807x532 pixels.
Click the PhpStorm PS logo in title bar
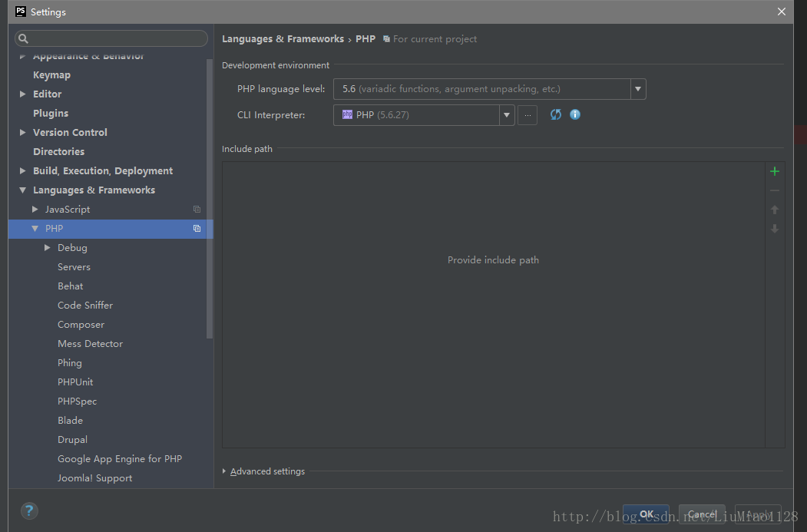click(x=21, y=12)
